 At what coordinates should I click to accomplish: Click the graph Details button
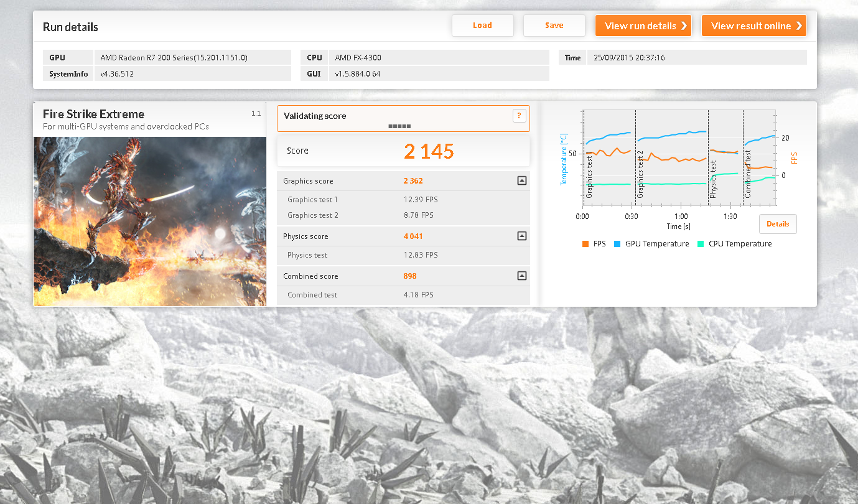778,224
